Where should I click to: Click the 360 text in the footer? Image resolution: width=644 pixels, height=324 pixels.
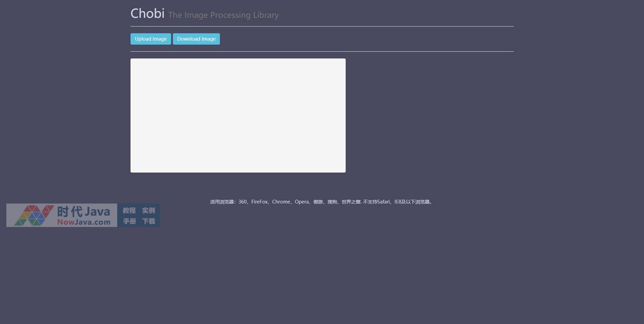pos(243,202)
